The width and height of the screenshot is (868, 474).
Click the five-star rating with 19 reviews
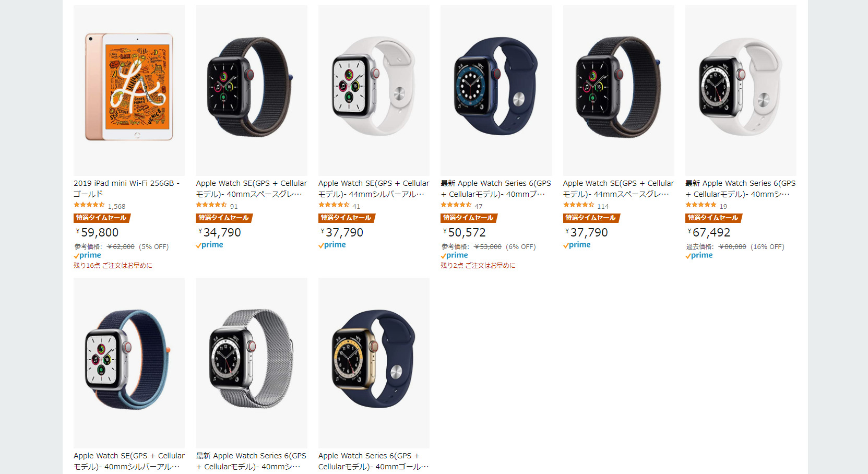click(701, 205)
